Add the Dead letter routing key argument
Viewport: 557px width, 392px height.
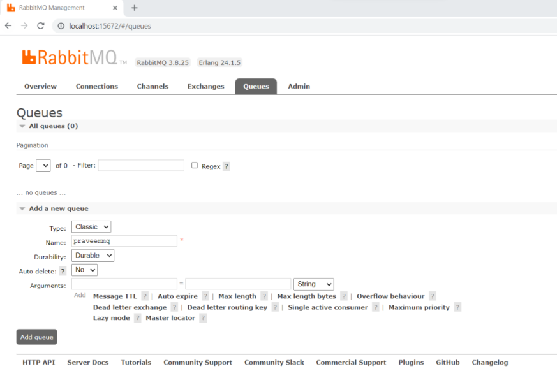click(x=227, y=307)
